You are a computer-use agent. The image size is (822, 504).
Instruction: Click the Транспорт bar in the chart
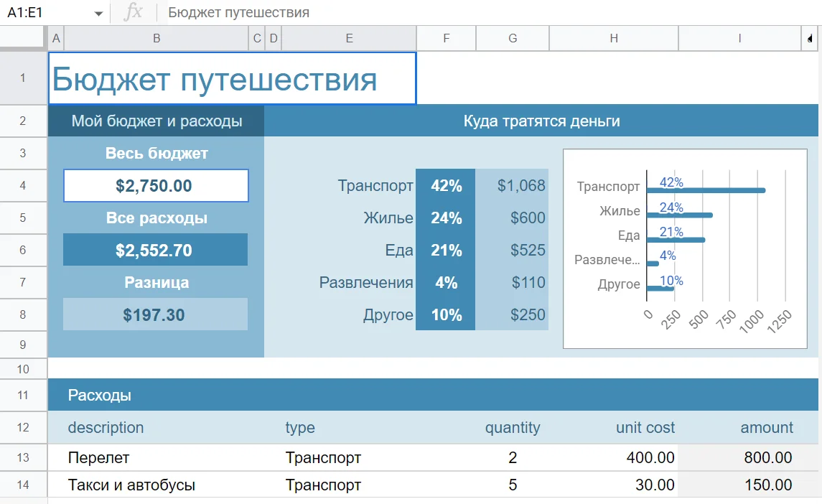705,190
